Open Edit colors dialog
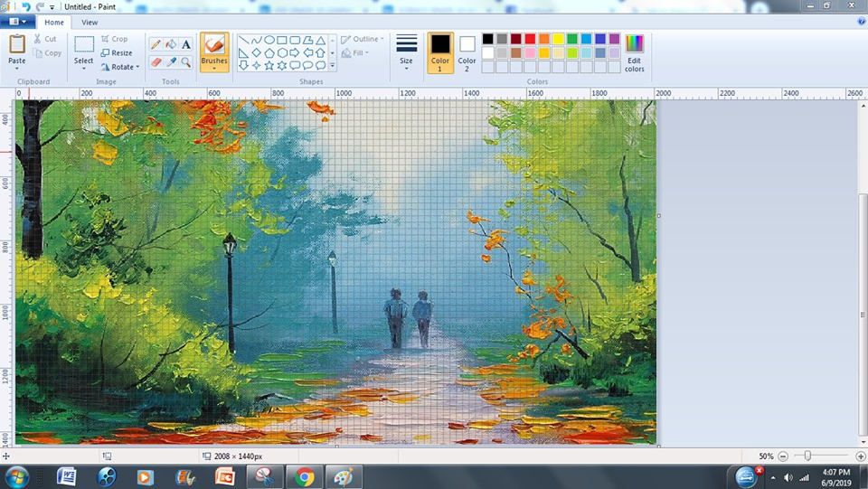 click(x=635, y=52)
